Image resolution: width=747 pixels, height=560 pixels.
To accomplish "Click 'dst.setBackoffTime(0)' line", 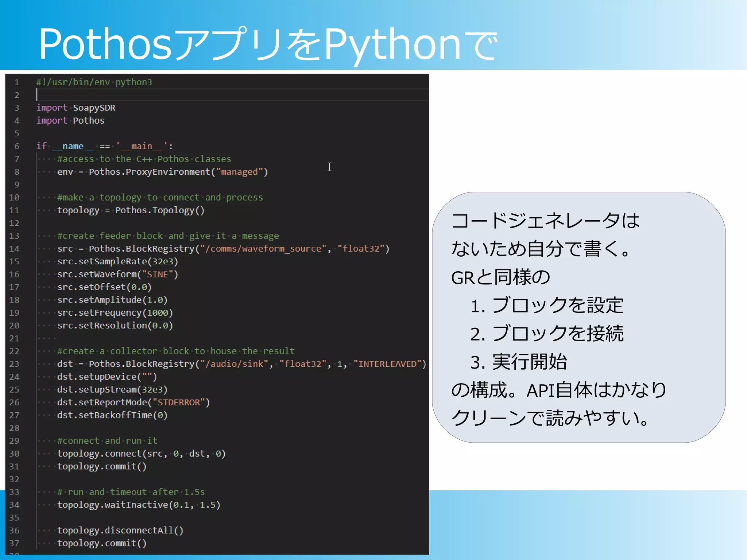I will [x=112, y=415].
